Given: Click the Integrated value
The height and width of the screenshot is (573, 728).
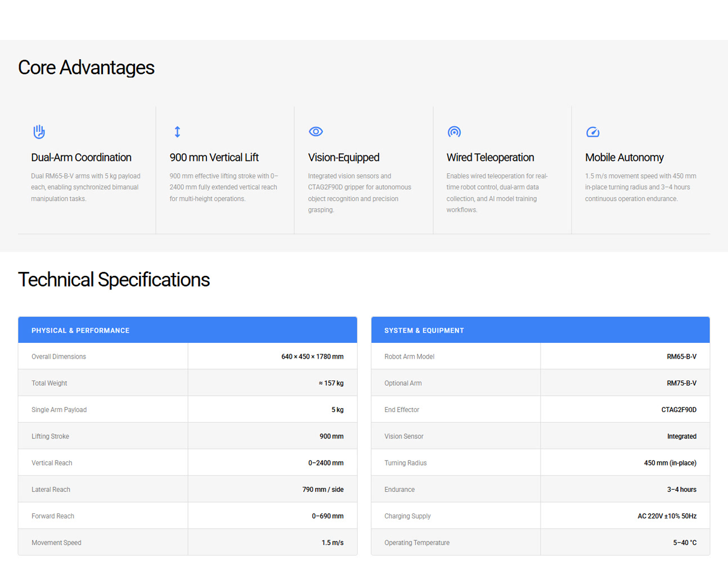Looking at the screenshot, I should [682, 436].
